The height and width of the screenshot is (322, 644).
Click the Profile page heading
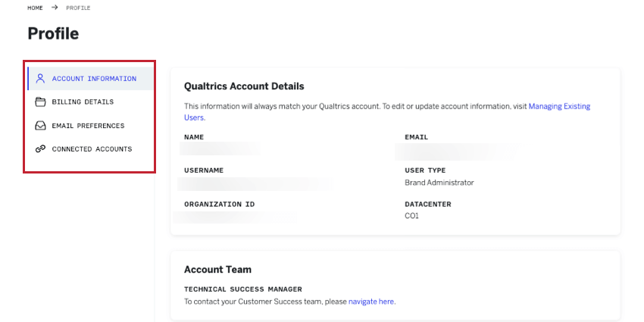click(53, 33)
